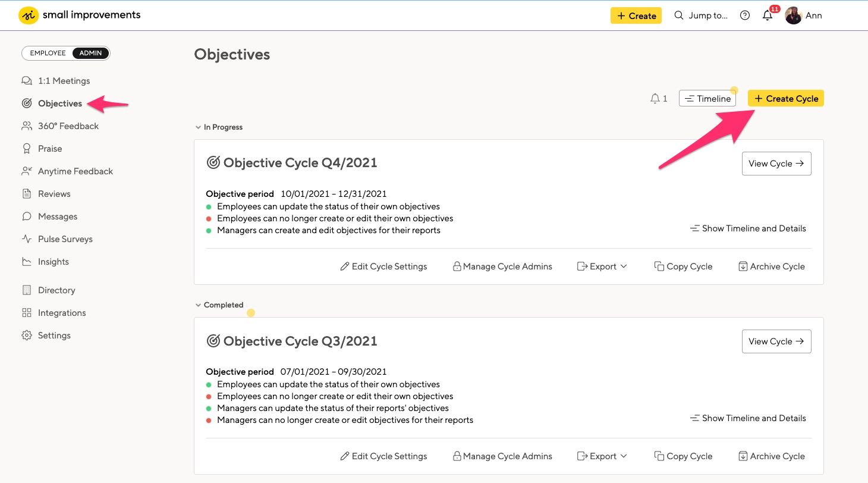View Cycle for Objective Cycle Q3/2021

click(x=776, y=341)
